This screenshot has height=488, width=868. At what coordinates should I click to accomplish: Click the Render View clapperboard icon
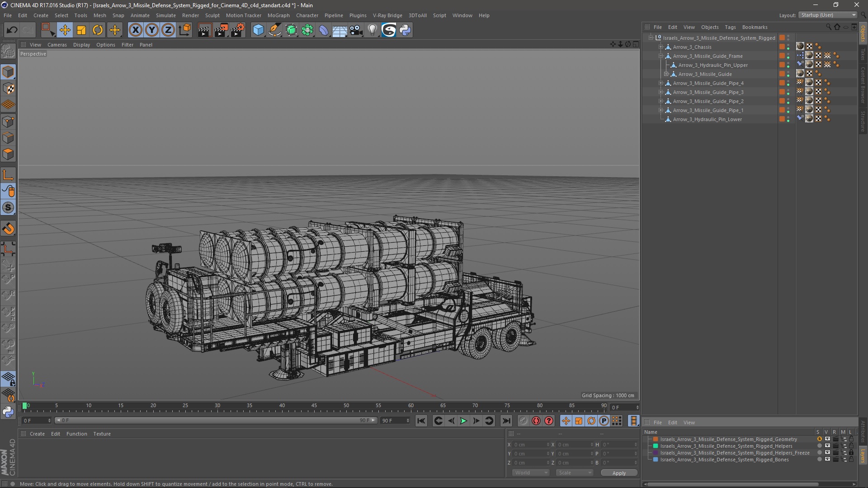point(204,30)
